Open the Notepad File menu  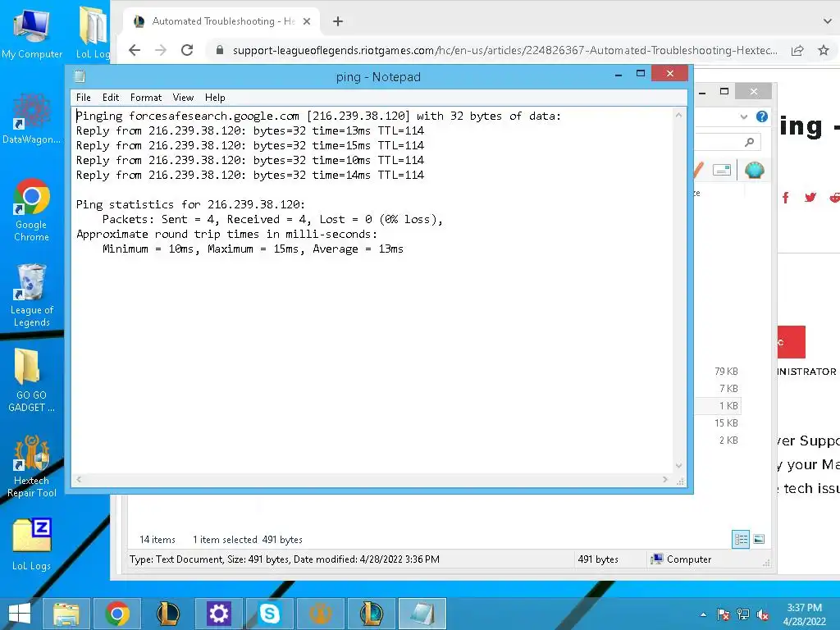click(83, 98)
